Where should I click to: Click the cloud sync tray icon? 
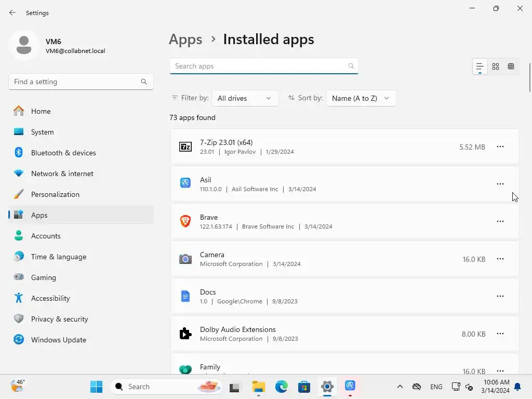click(417, 387)
